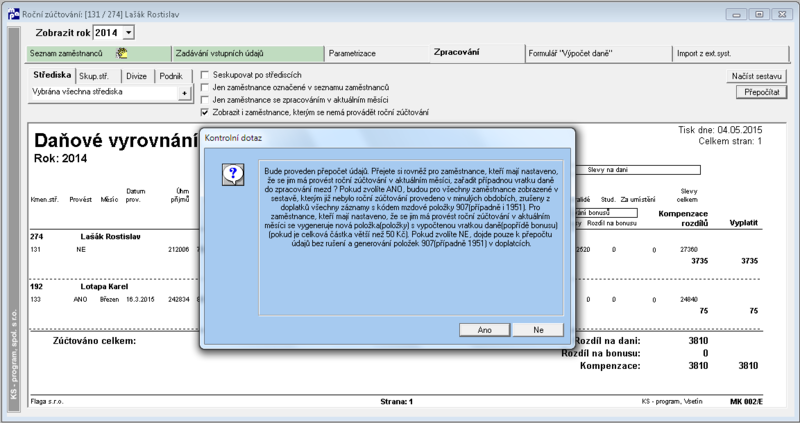Check Jen zaměstnance označené v seznamu zaměstnanců
800x423 pixels.
coord(205,87)
